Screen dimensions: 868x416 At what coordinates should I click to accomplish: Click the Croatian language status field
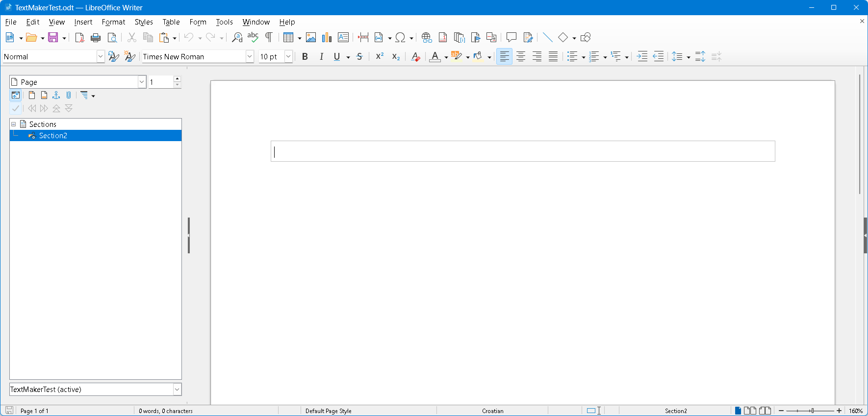pos(492,411)
